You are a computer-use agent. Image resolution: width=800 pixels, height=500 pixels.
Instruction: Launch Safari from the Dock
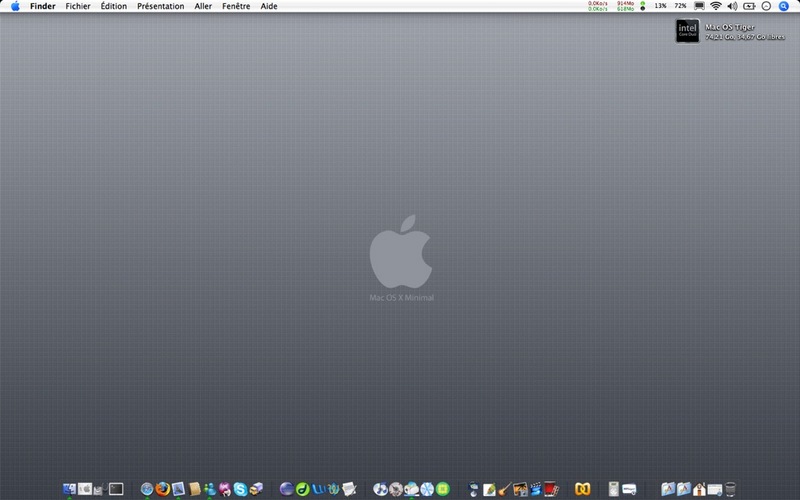tap(147, 489)
